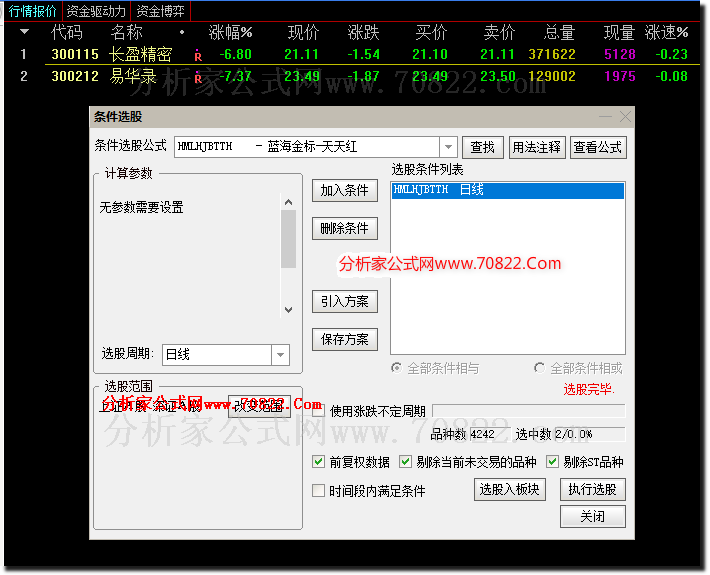Viewport: 710px width, 575px height.
Task: Click the R marker on 易华录 row
Action: (x=198, y=78)
